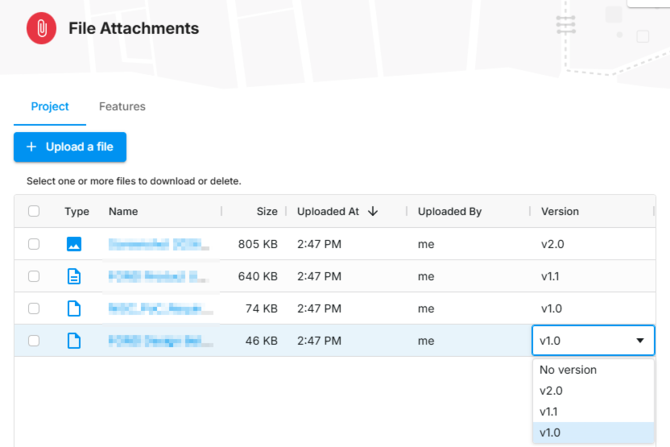This screenshot has height=447, width=670.
Task: Click the red paperclip File Attachments icon
Action: [41, 28]
